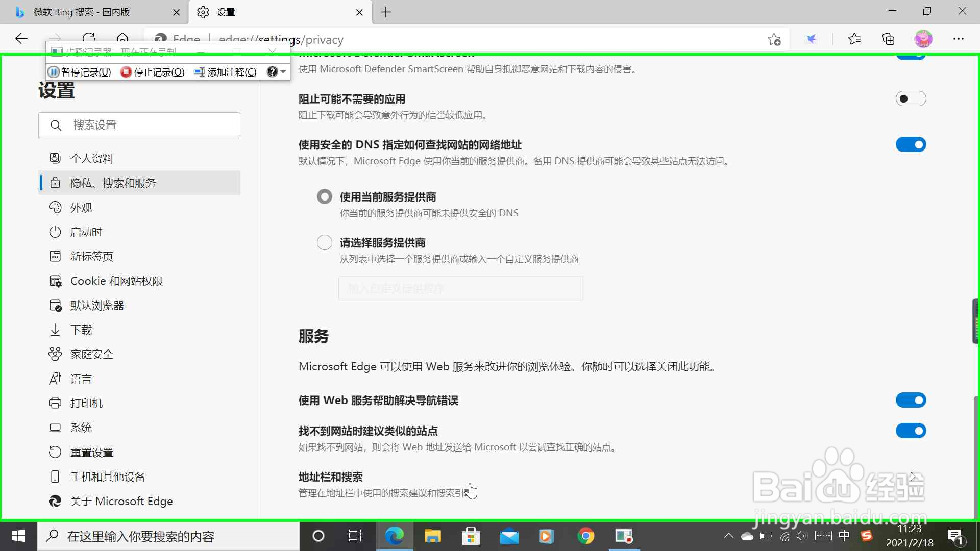Open Collections icon in Edge toolbar
This screenshot has height=551, width=980.
click(888, 39)
